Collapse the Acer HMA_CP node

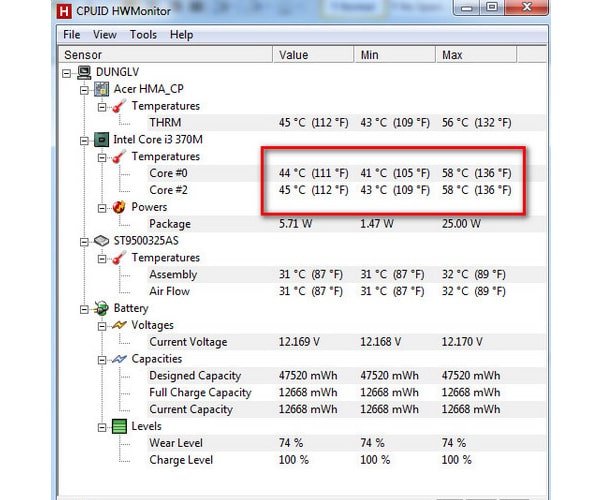pos(84,90)
